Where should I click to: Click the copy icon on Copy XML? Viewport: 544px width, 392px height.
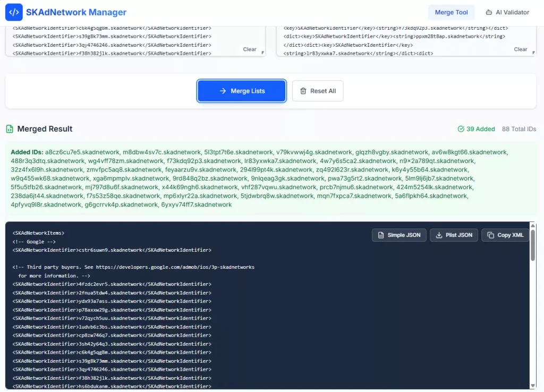490,235
